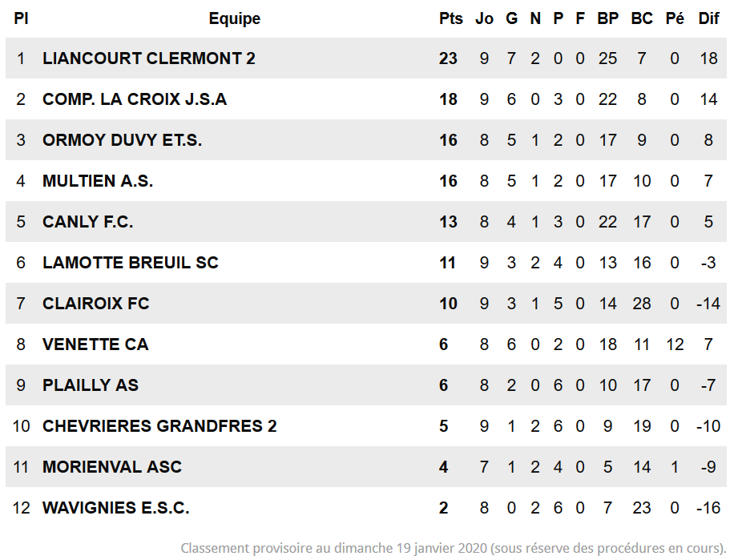Click the MULTIEN A.S. team name

98,181
